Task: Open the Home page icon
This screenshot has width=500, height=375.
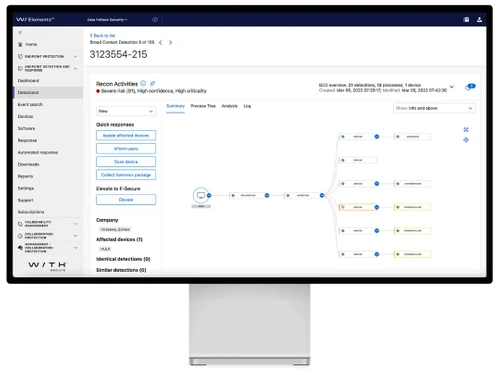Action: (x=20, y=44)
